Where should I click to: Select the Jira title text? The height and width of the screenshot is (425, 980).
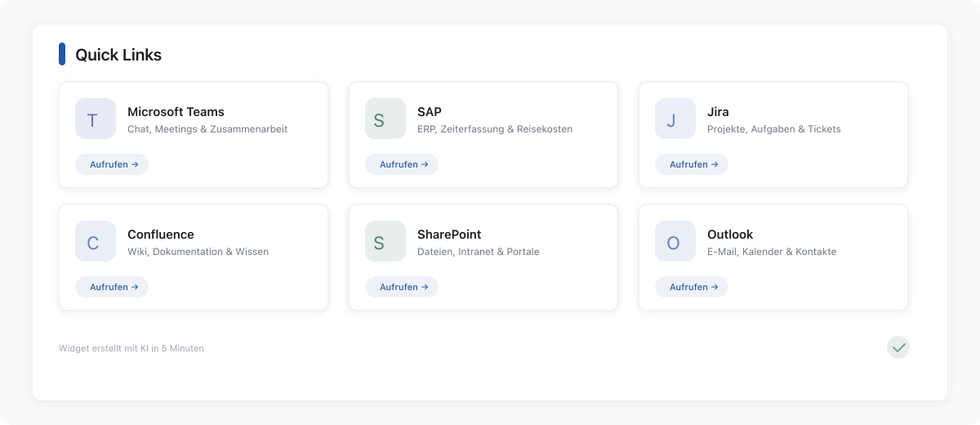click(718, 112)
